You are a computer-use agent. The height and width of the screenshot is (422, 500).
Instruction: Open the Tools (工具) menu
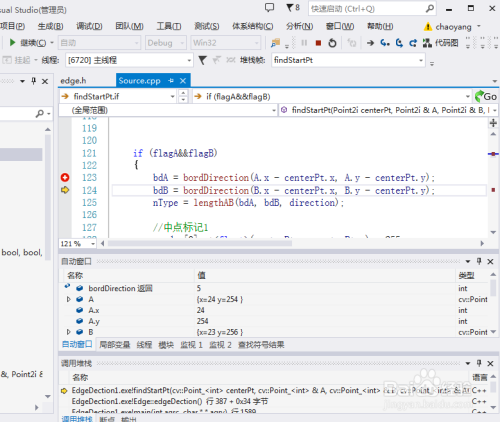[x=169, y=26]
